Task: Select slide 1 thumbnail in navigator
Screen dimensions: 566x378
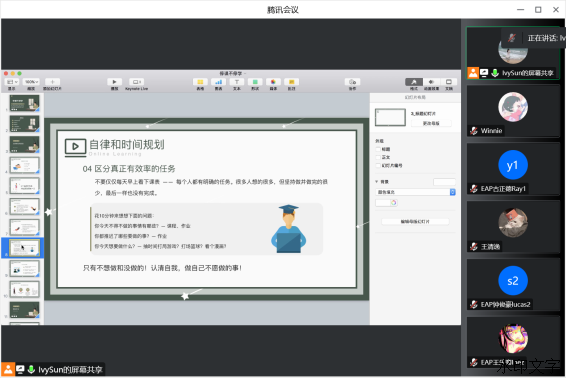Action: [x=24, y=103]
